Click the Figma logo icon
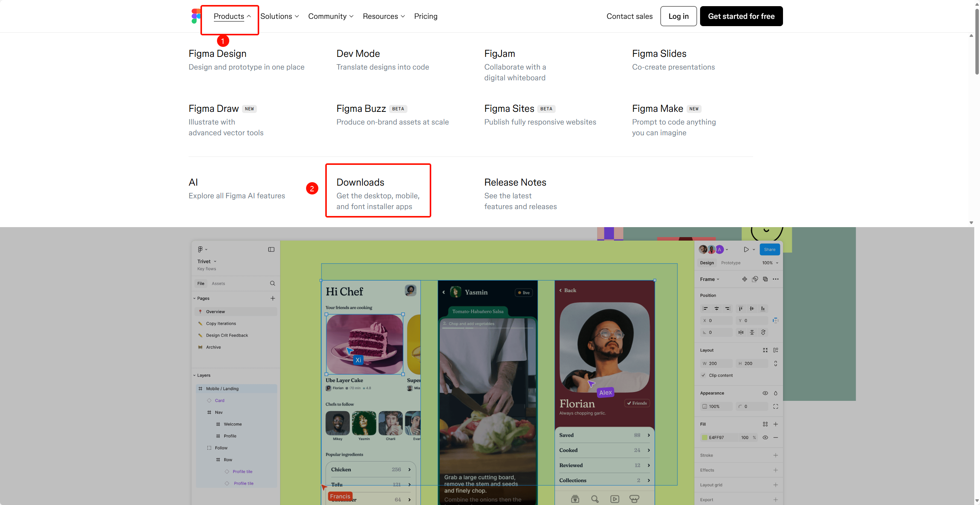 (196, 16)
